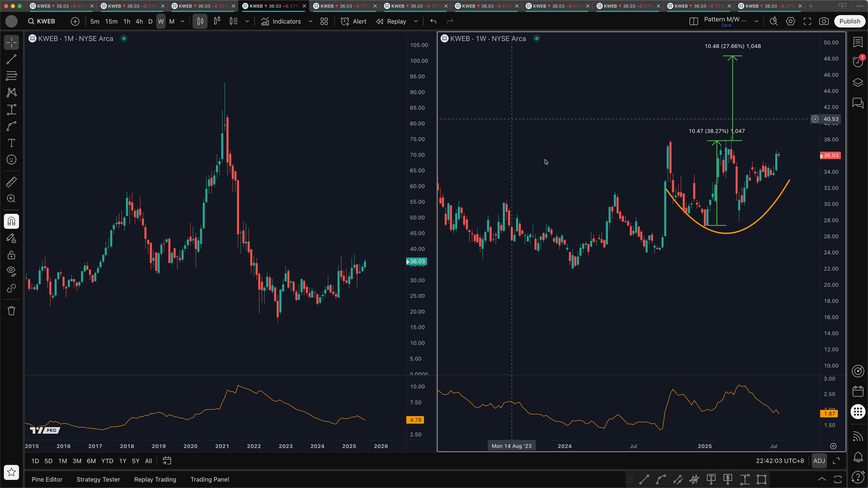Open the Pine Editor tab
The height and width of the screenshot is (488, 868).
(47, 479)
